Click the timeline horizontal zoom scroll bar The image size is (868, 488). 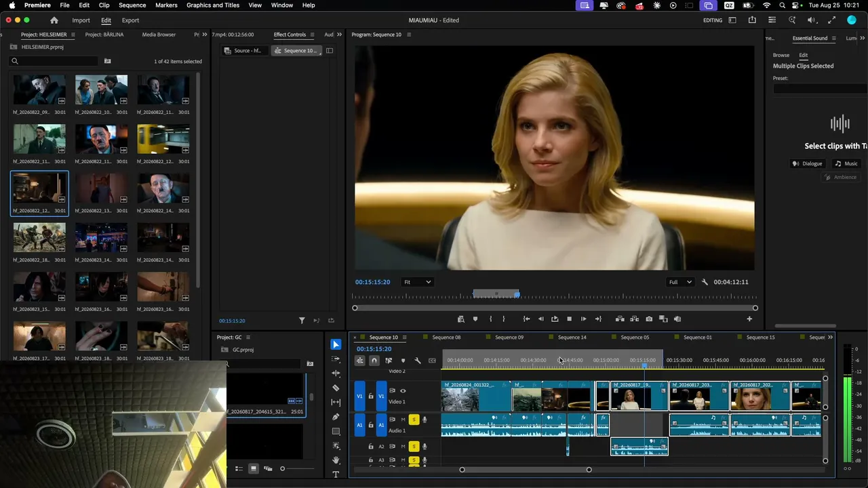pos(526,470)
